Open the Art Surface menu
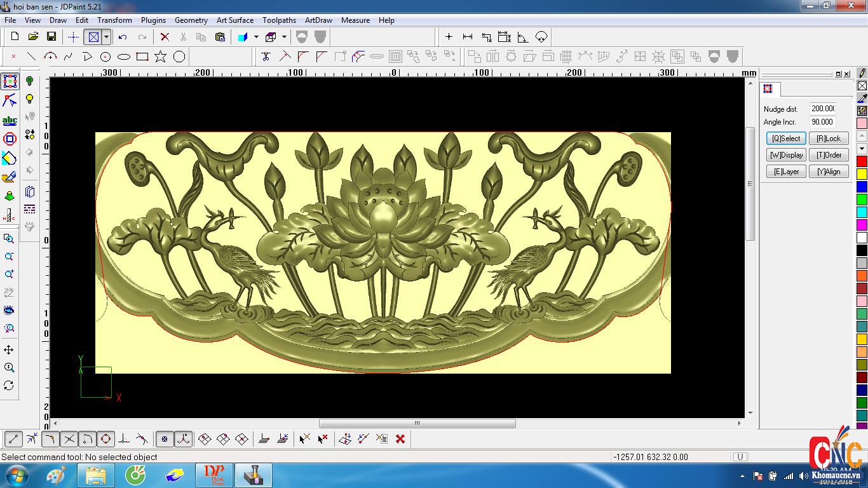The height and width of the screenshot is (488, 868). (235, 20)
